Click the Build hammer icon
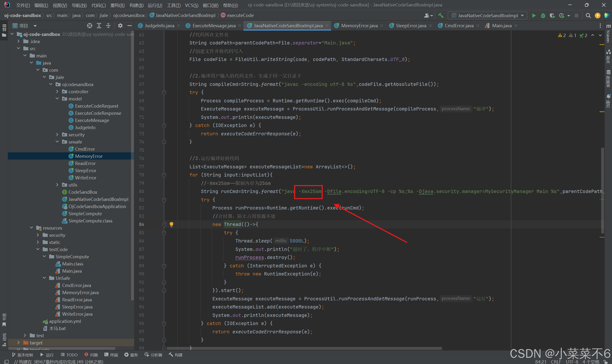This screenshot has width=612, height=364. point(441,16)
